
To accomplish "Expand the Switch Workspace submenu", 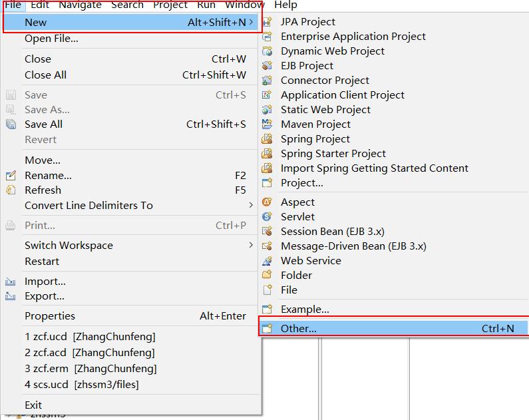I will pos(251,246).
